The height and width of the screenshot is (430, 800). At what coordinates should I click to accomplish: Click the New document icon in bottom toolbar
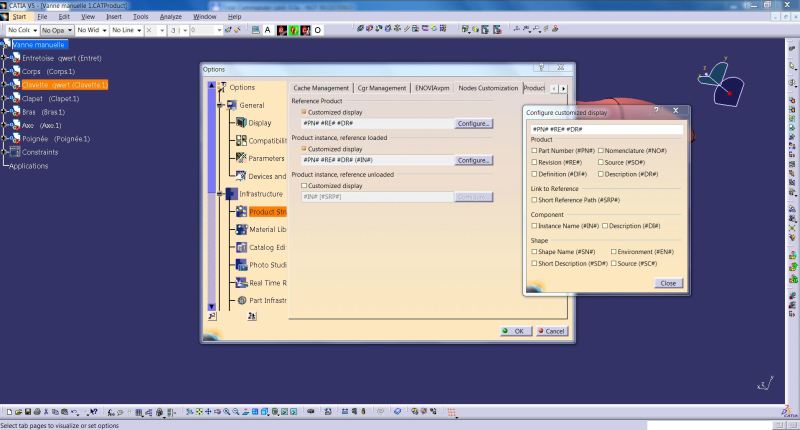point(9,412)
